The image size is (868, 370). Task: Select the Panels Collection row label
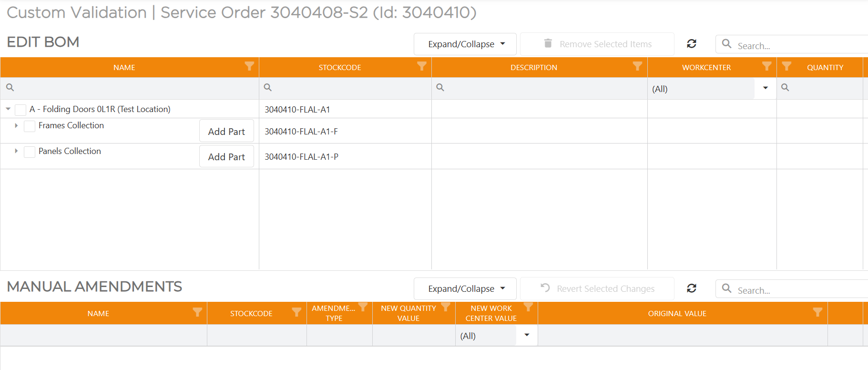(70, 151)
